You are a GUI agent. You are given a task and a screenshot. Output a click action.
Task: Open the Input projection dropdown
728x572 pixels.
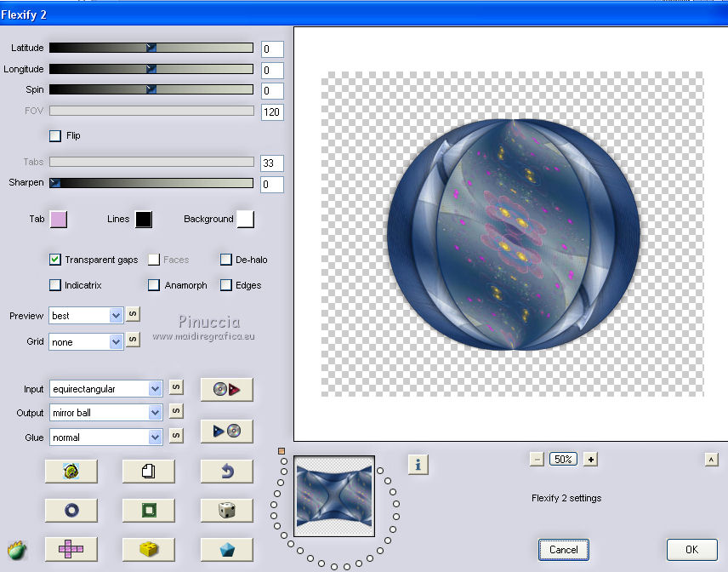point(105,389)
